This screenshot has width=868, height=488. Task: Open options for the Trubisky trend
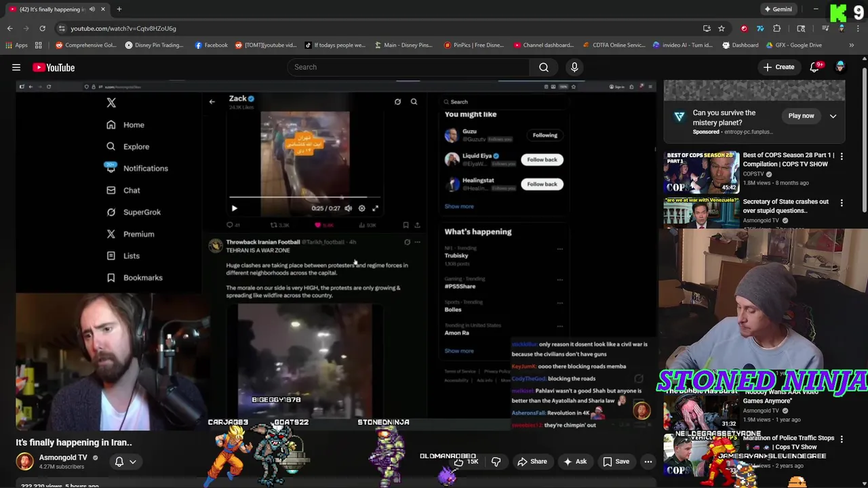[559, 249]
